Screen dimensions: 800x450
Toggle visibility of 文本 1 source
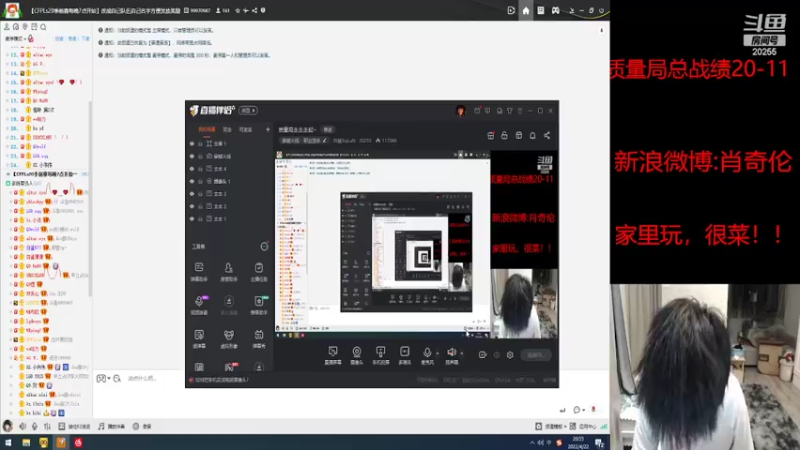(192, 219)
